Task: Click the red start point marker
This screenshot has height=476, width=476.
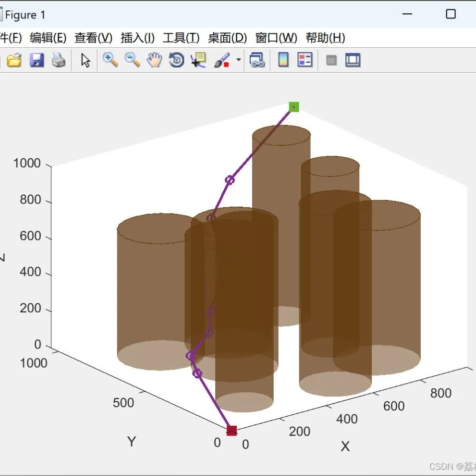Action: [232, 431]
